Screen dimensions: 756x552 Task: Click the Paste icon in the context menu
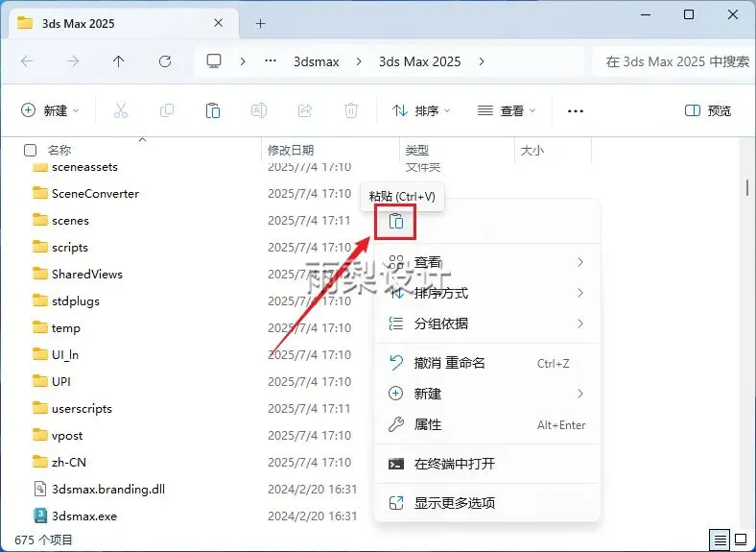(x=396, y=222)
